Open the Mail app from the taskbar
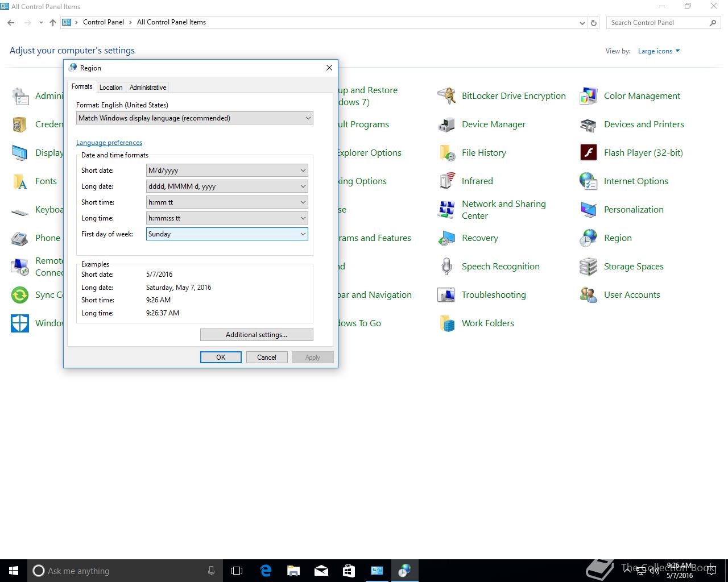Image resolution: width=728 pixels, height=582 pixels. (x=321, y=571)
